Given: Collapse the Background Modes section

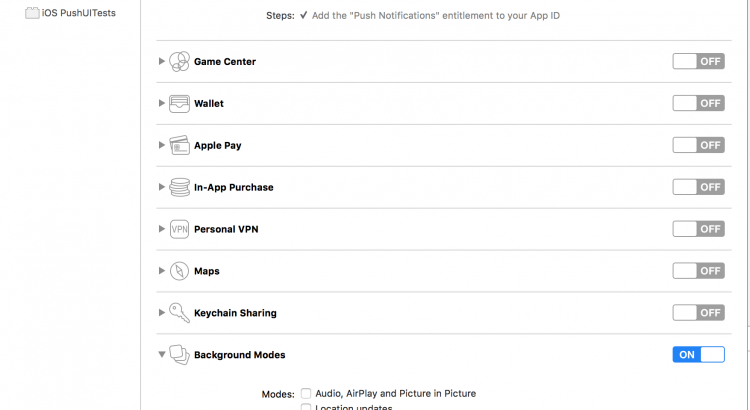Looking at the screenshot, I should (x=162, y=355).
